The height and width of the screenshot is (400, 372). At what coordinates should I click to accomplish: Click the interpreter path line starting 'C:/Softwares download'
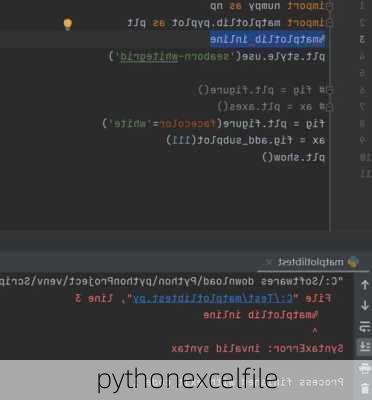[x=171, y=281]
